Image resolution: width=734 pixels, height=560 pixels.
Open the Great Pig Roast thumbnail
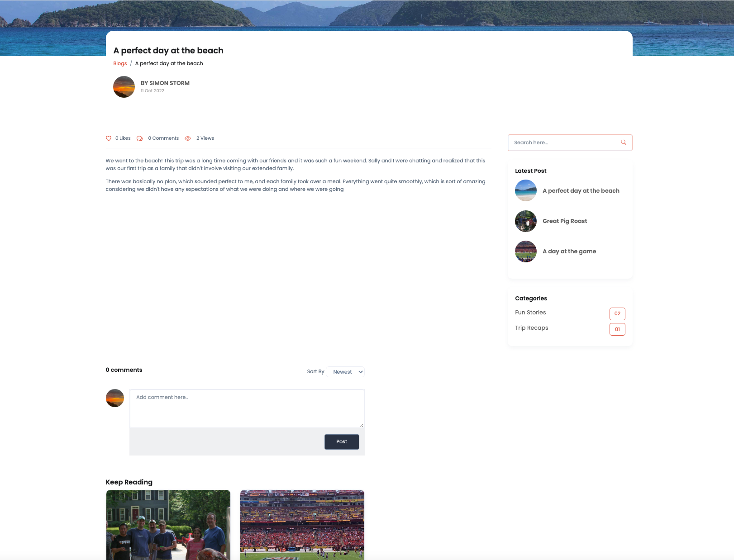coord(526,221)
